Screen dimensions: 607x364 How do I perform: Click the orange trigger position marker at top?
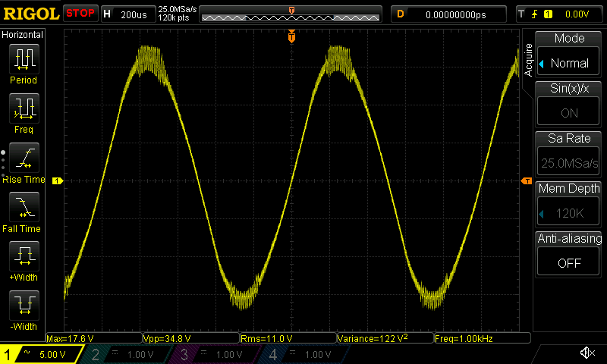click(291, 36)
